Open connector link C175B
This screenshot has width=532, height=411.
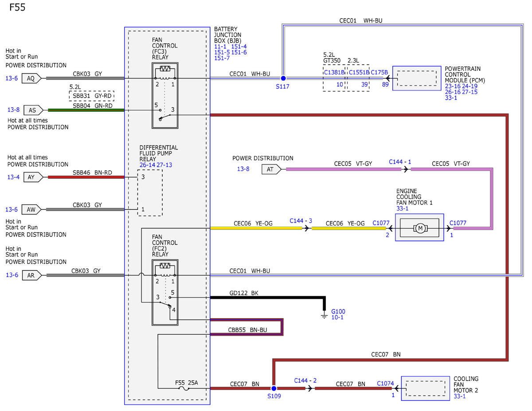tap(379, 72)
